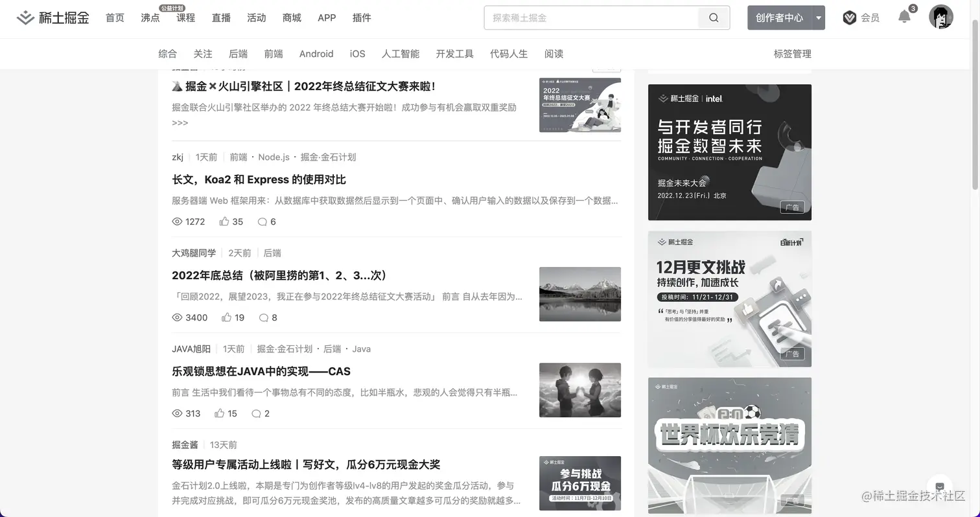Open 标签管理 link
Screen dimensions: 980x517
pyautogui.click(x=793, y=54)
